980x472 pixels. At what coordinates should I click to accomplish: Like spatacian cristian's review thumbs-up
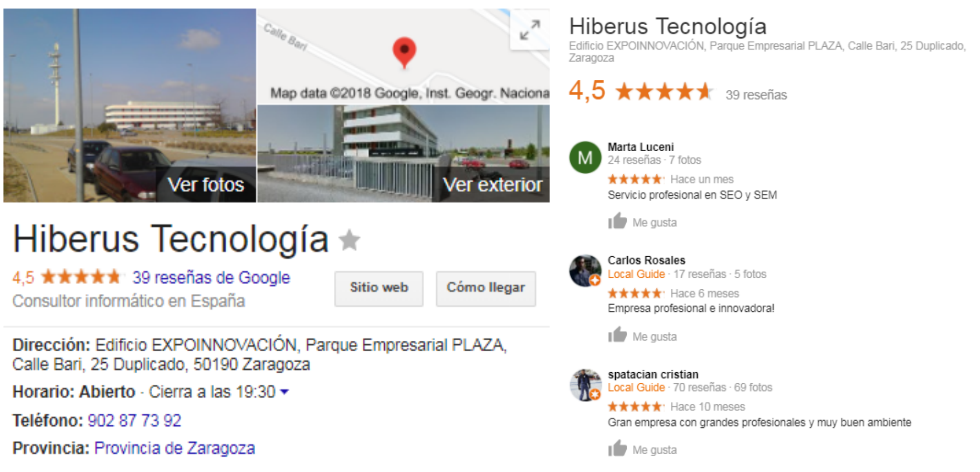(618, 448)
